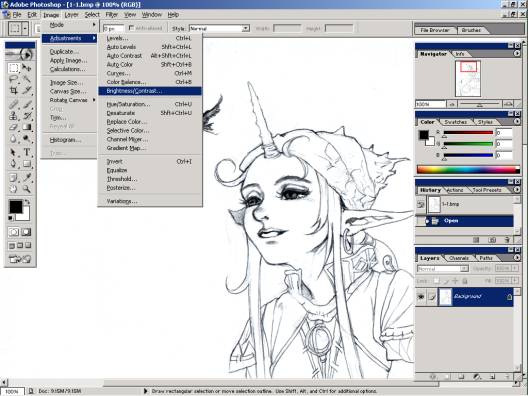Select the History Brush tool
528x396 pixels.
tap(27, 116)
